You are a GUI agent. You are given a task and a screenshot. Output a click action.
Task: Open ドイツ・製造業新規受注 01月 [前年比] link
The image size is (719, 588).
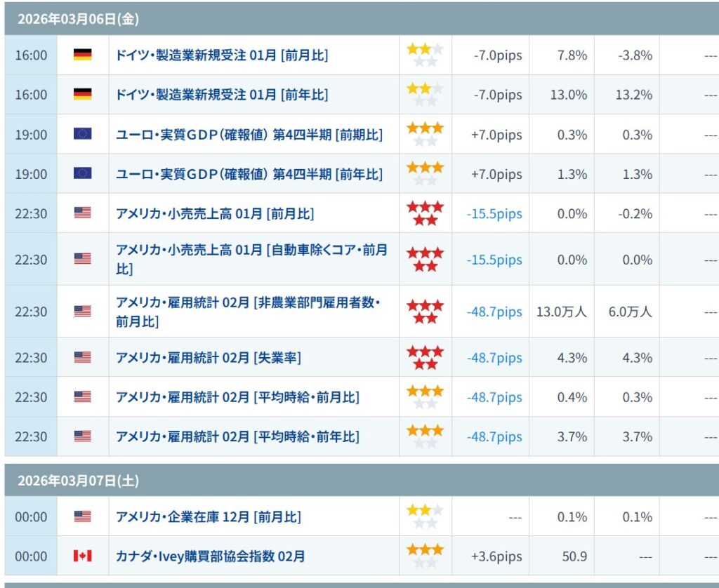coord(222,95)
